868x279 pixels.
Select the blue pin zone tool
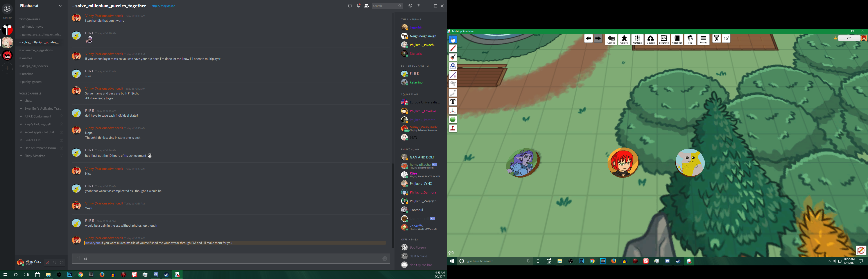452,66
